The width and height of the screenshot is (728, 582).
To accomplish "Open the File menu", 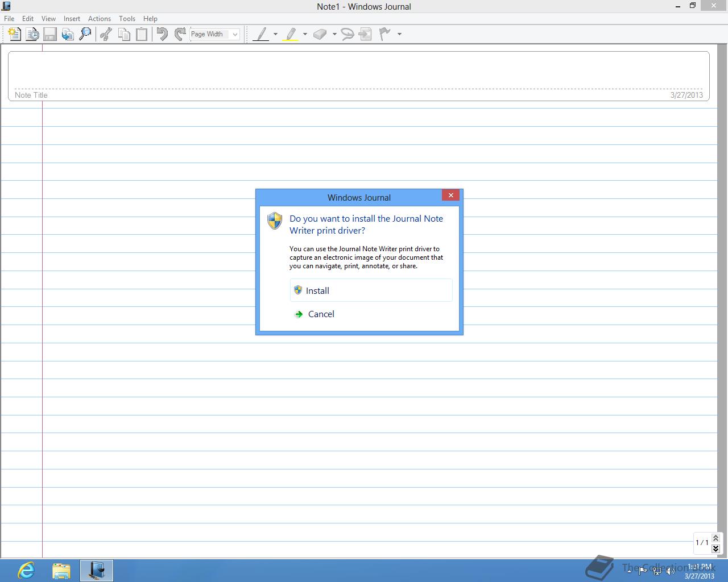I will coord(9,19).
